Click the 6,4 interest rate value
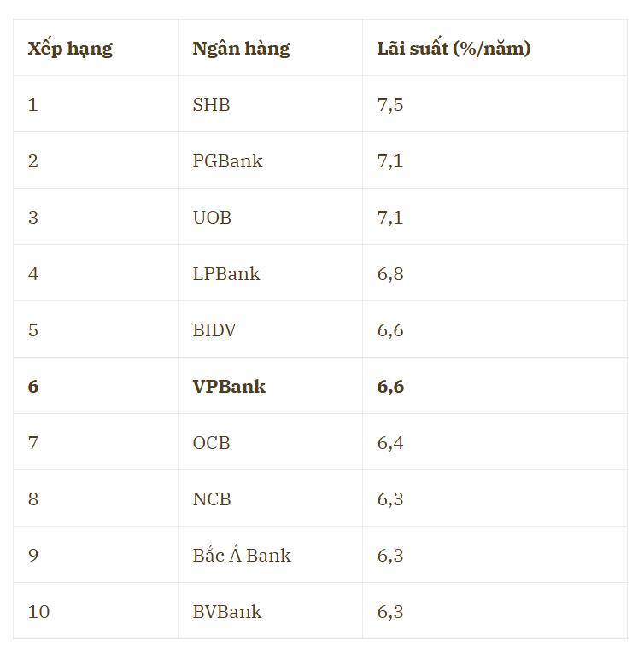This screenshot has height=647, width=644. pyautogui.click(x=390, y=443)
